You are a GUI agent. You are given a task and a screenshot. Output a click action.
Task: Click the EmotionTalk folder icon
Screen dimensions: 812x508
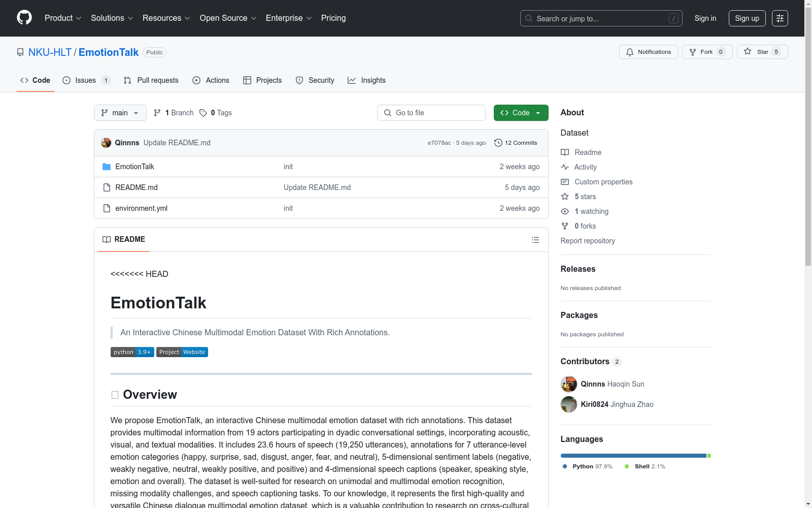107,167
